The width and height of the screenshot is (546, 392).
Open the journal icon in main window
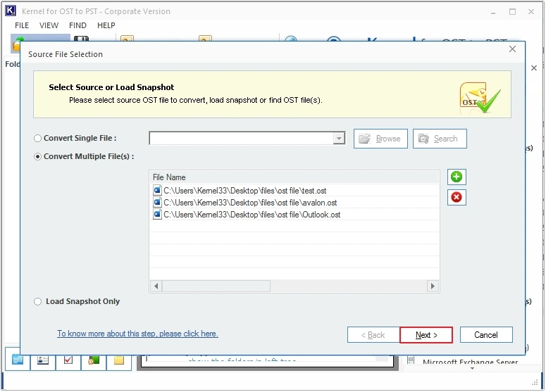(94, 361)
